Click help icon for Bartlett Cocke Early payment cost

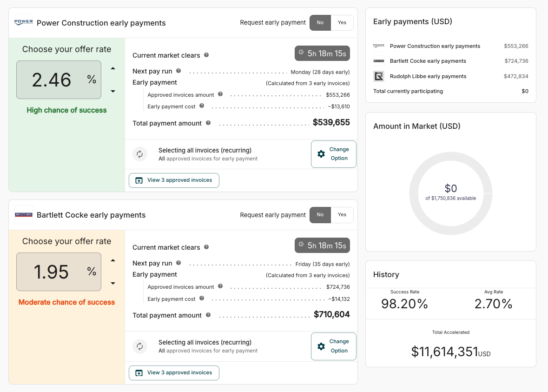[202, 299]
